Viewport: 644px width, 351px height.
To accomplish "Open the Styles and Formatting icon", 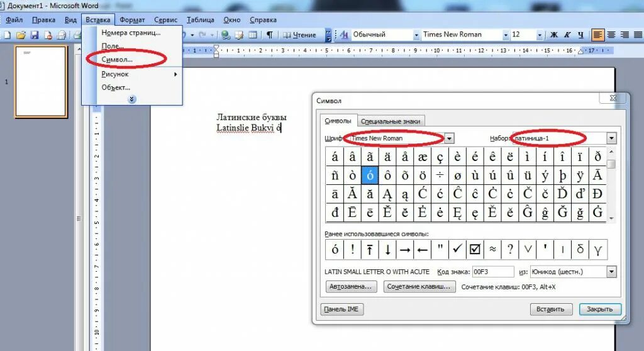I will click(344, 35).
